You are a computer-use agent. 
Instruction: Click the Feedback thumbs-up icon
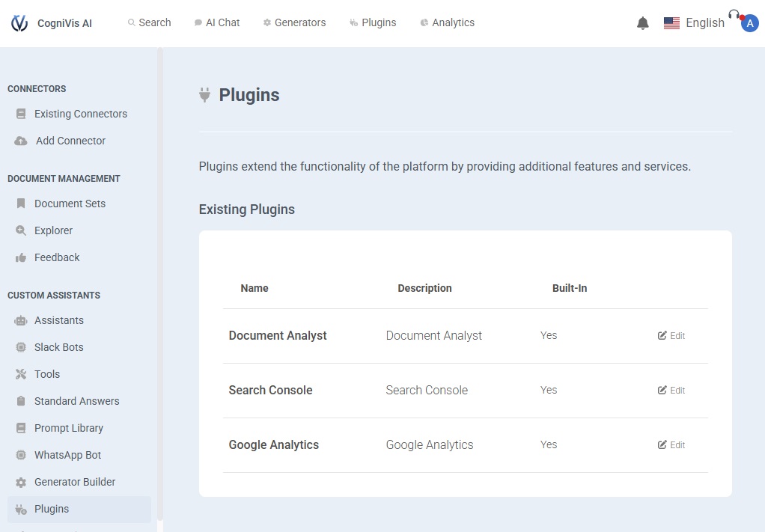pyautogui.click(x=21, y=257)
